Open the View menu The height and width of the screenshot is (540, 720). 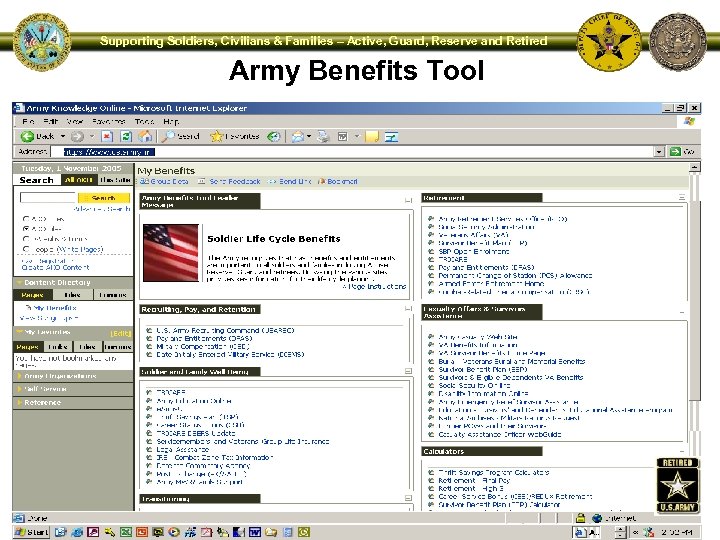(x=74, y=121)
